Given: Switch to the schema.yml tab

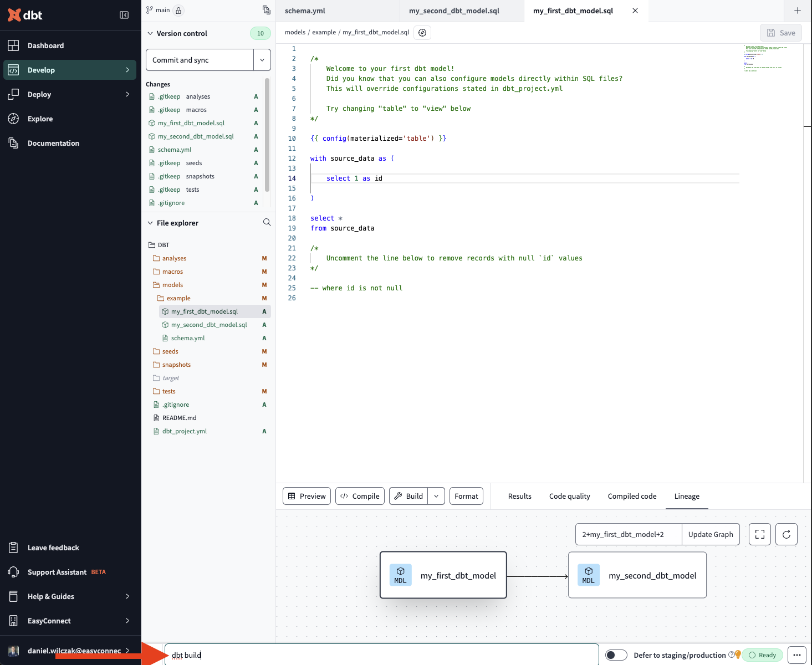Looking at the screenshot, I should (x=338, y=11).
